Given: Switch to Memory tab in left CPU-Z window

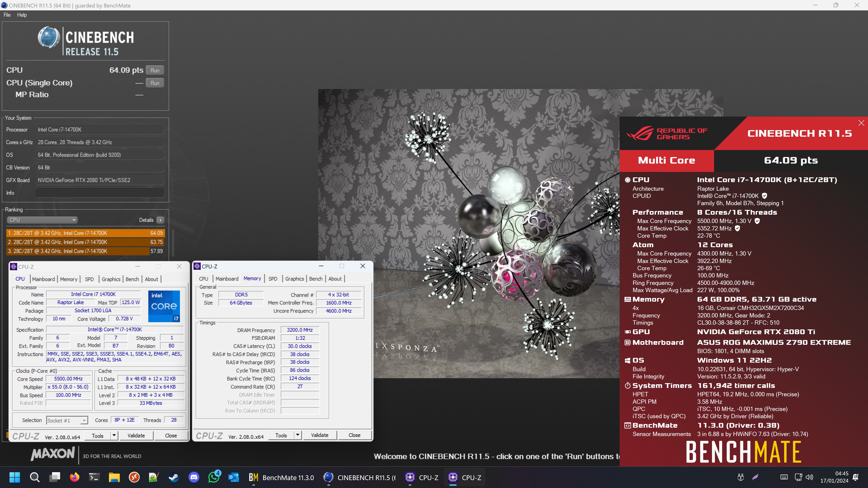Looking at the screenshot, I should coord(69,279).
